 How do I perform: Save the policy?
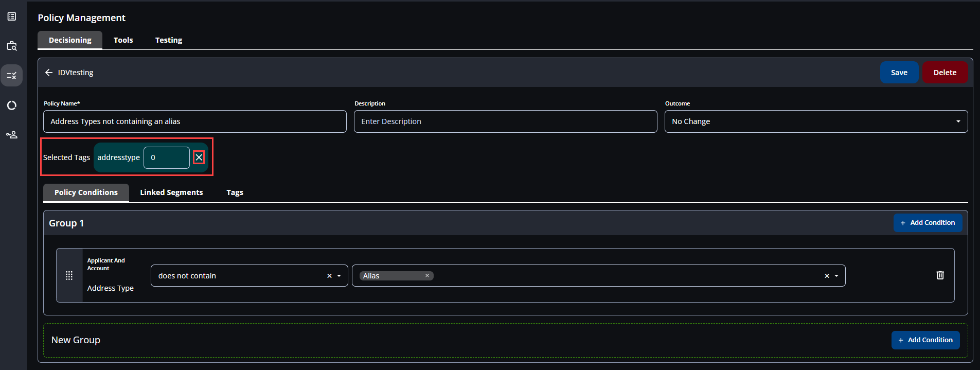point(899,73)
